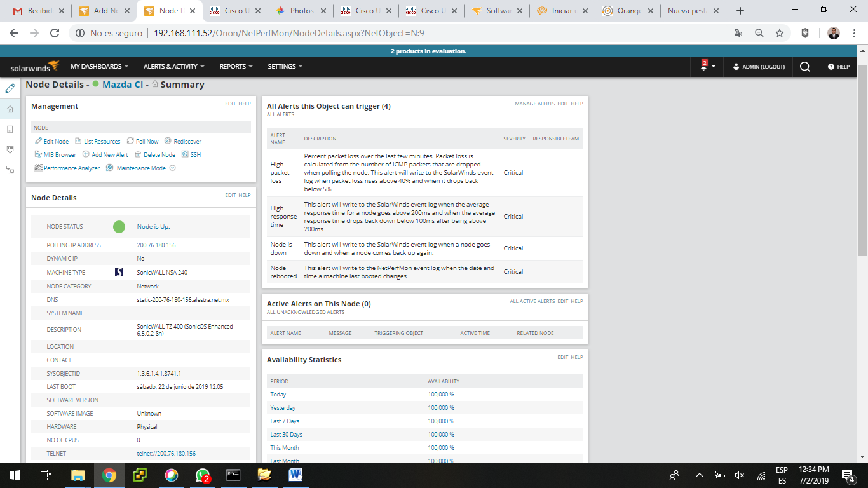Screen dimensions: 868x488
Task: Open Chrome from the taskbar
Action: click(x=109, y=475)
